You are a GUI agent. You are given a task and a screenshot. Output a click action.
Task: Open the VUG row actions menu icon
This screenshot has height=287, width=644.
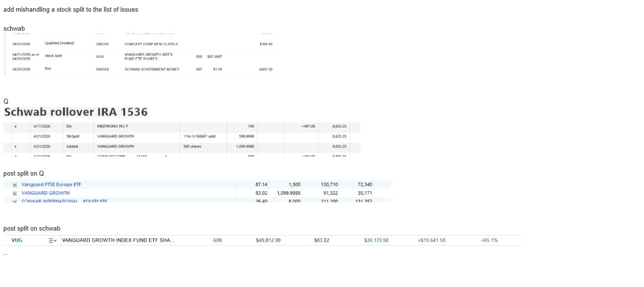(x=53, y=240)
